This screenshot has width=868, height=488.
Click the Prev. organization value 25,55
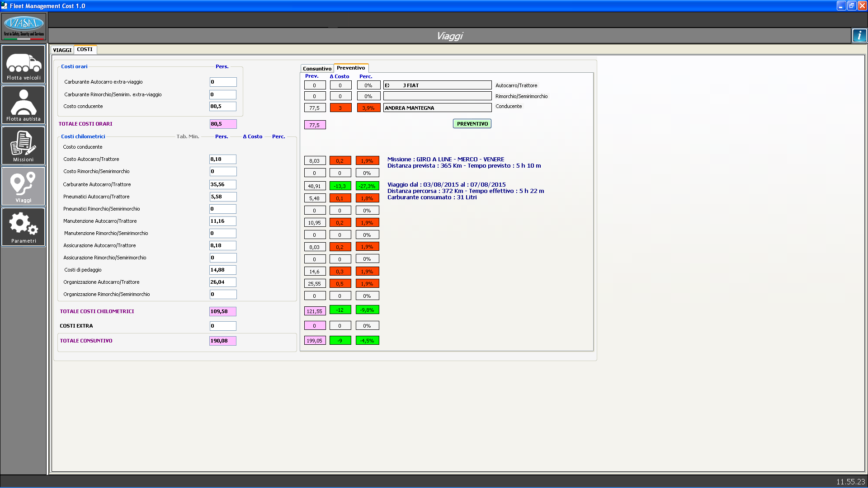[x=315, y=283]
